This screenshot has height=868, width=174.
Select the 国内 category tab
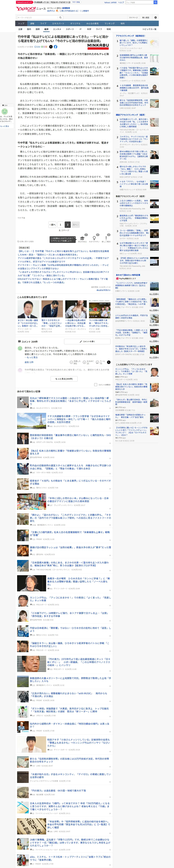tap(29, 29)
